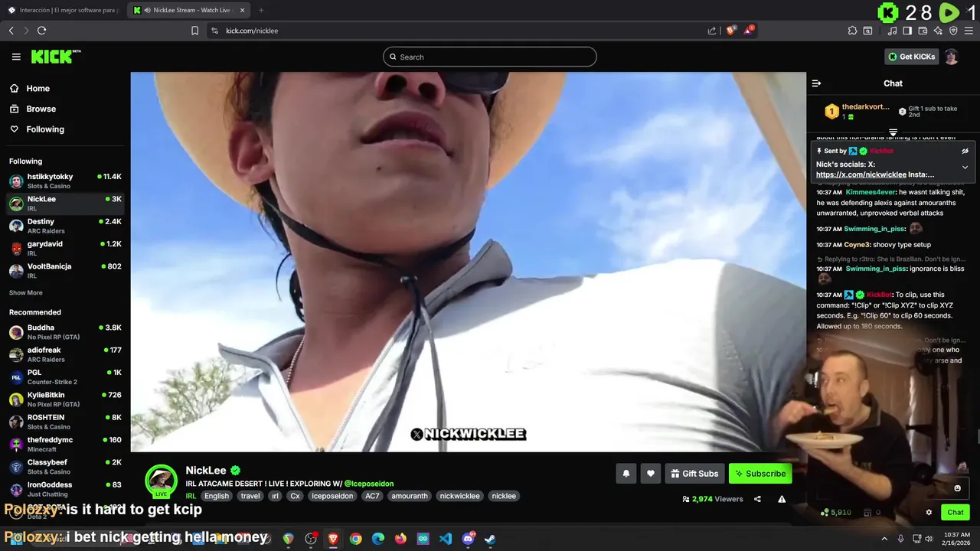Viewport: 980px width, 551px height.
Task: Focus the Kick search field
Action: [489, 57]
